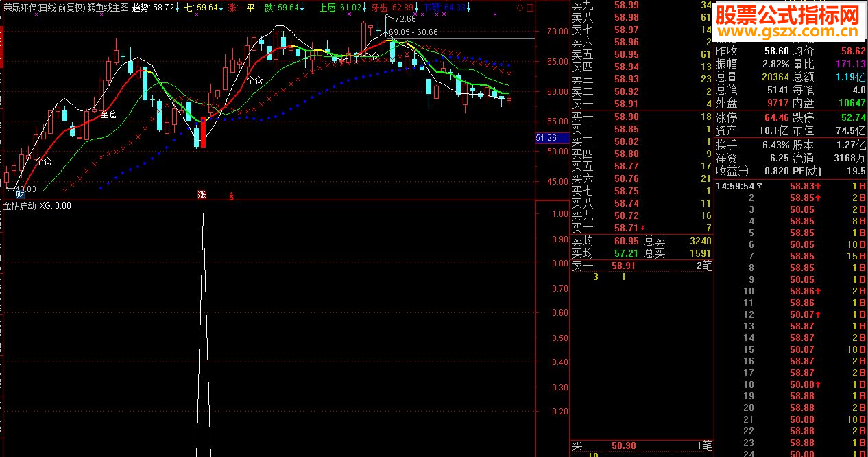Click the 51.26 price tag on axis

coord(552,138)
